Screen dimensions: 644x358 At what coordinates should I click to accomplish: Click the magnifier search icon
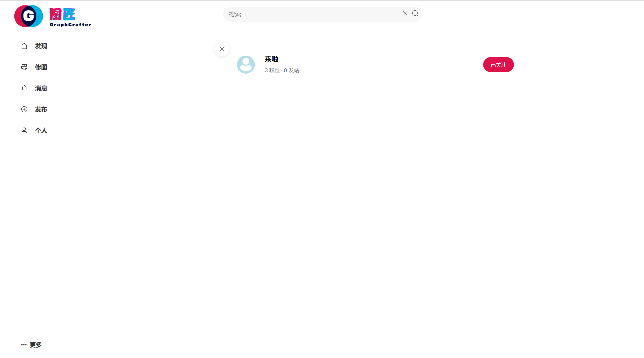pos(415,13)
